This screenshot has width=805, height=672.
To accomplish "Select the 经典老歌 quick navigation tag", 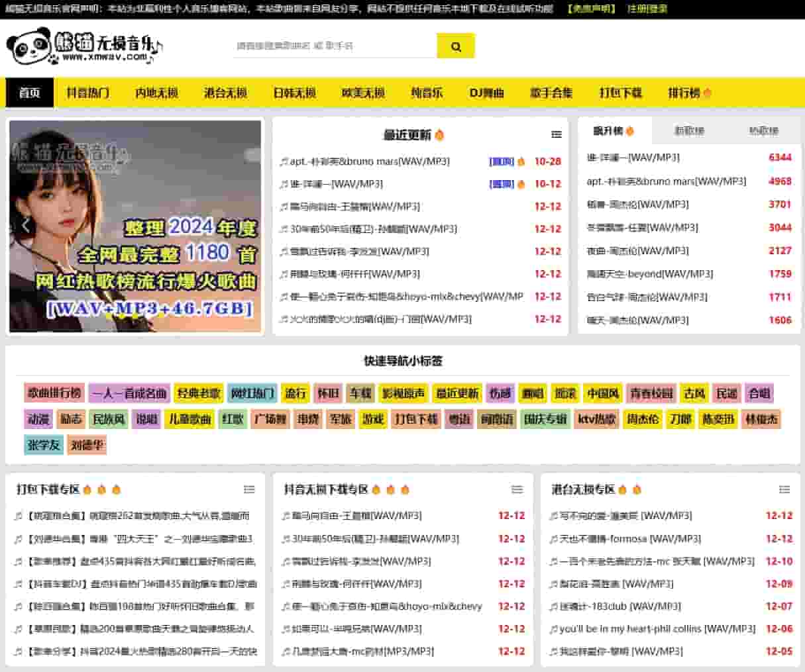I will coord(199,393).
